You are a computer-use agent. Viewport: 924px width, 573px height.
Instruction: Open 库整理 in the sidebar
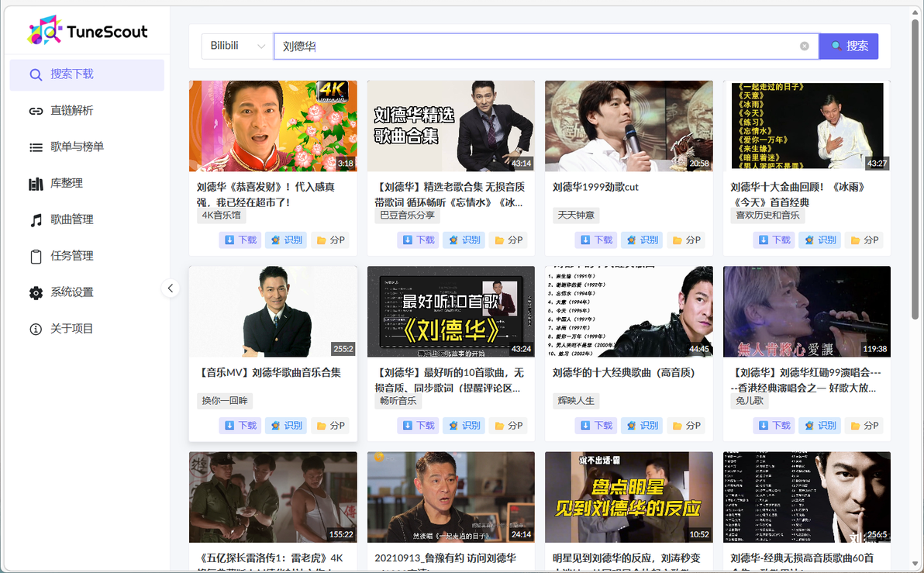(87, 183)
